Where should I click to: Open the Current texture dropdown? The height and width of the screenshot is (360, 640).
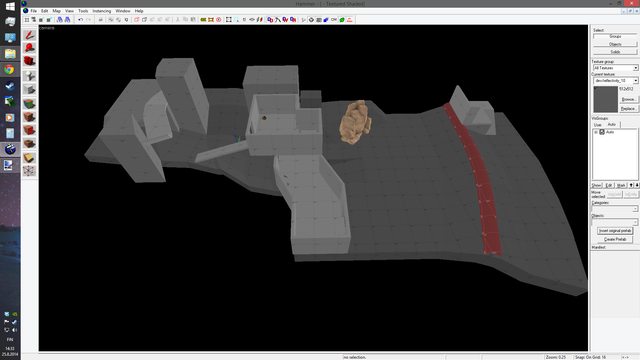click(x=615, y=80)
